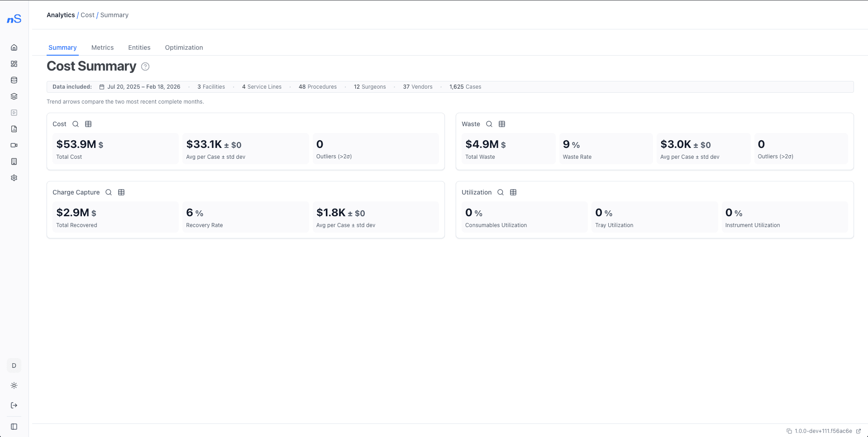Click the $2.9M Total Recovered tile
This screenshot has width=868, height=437.
pyautogui.click(x=115, y=217)
